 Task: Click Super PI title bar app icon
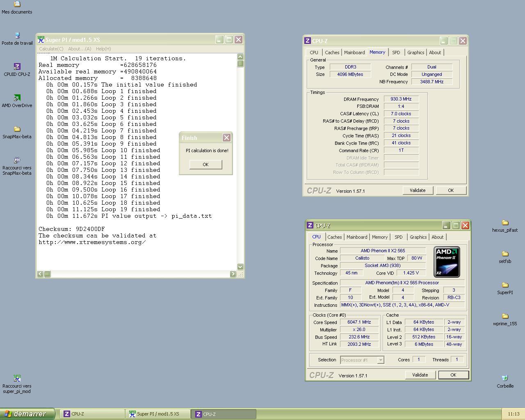pos(41,40)
